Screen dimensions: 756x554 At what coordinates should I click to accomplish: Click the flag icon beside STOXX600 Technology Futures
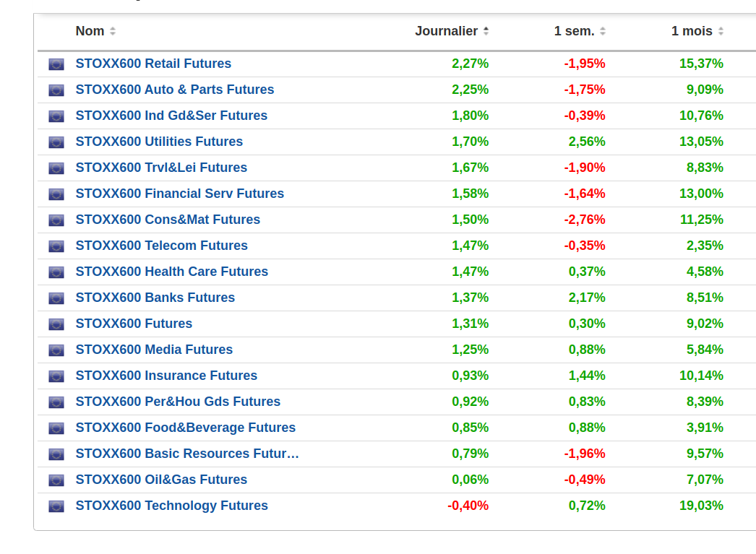tap(56, 506)
